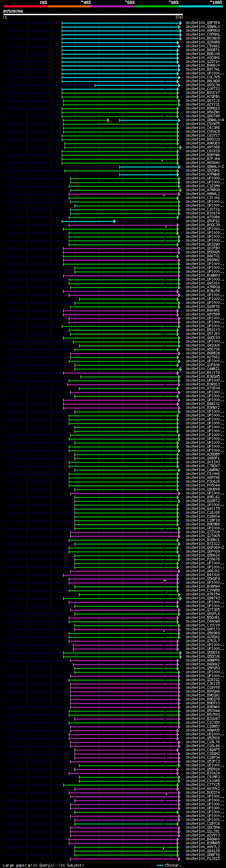Click the orange ~40% identity legend segment
Viewport: 226px width, 868px height.
pos(69,6)
